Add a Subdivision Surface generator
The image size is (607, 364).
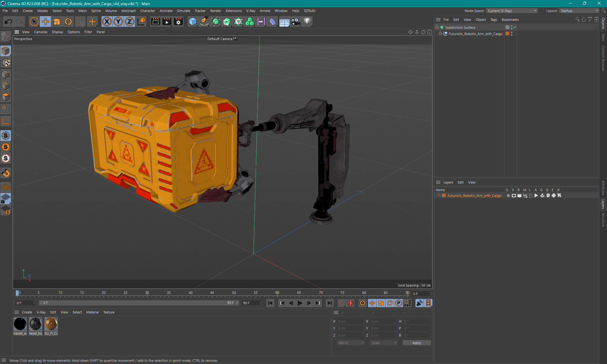[x=216, y=21]
